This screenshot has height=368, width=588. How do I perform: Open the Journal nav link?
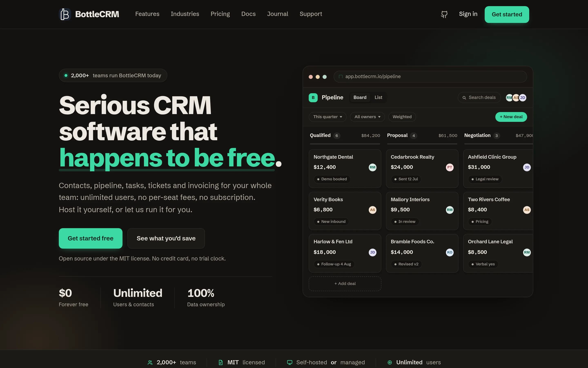click(x=277, y=14)
